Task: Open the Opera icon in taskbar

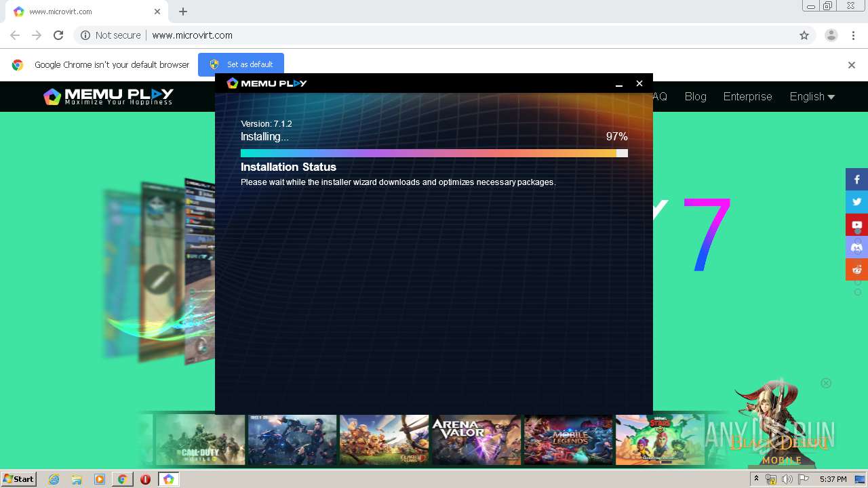Action: pos(145,479)
